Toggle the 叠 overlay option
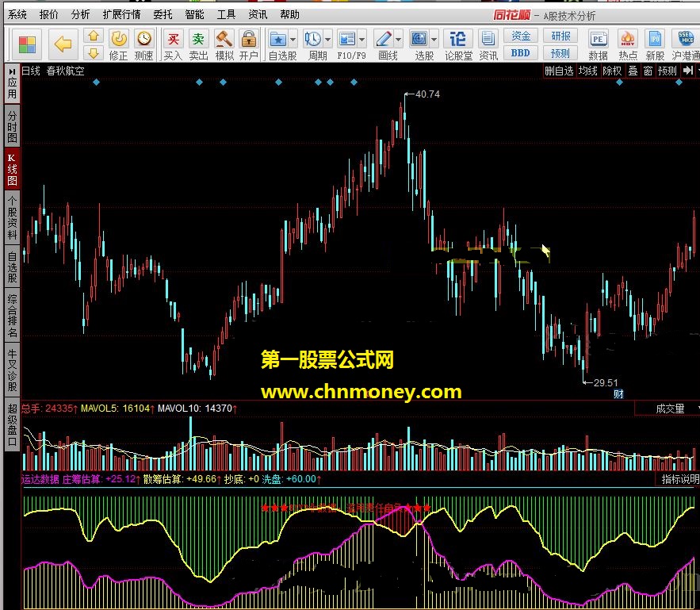This screenshot has height=610, width=700. [633, 71]
